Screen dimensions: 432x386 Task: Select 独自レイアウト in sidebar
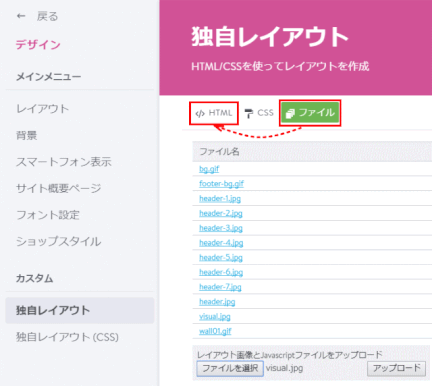click(x=80, y=310)
